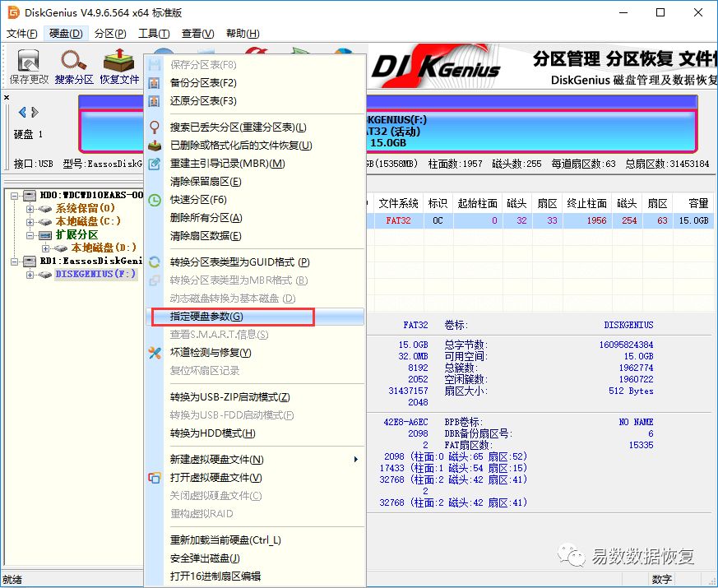The height and width of the screenshot is (588, 718).
Task: Open the 硬盘(D) menu
Action: point(66,34)
